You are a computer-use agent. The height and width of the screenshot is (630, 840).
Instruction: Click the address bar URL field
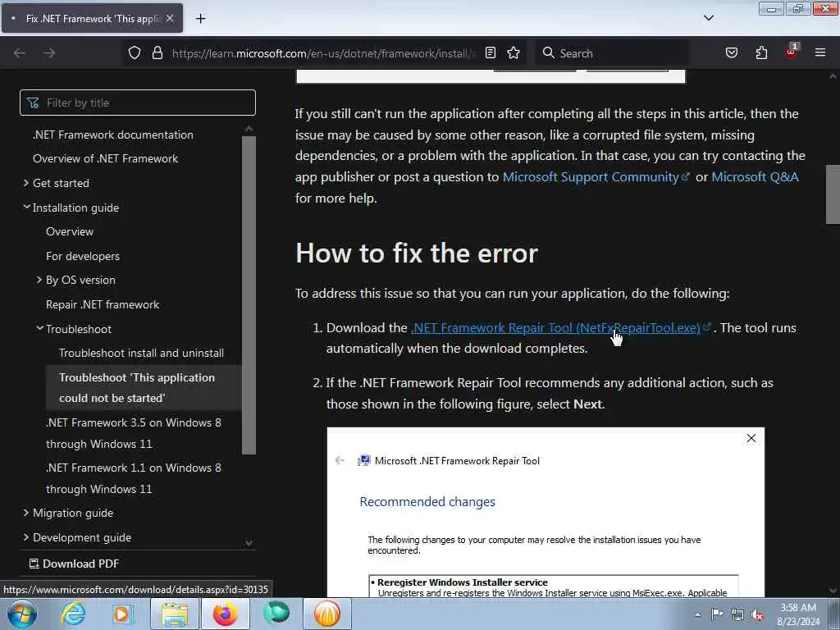click(323, 53)
